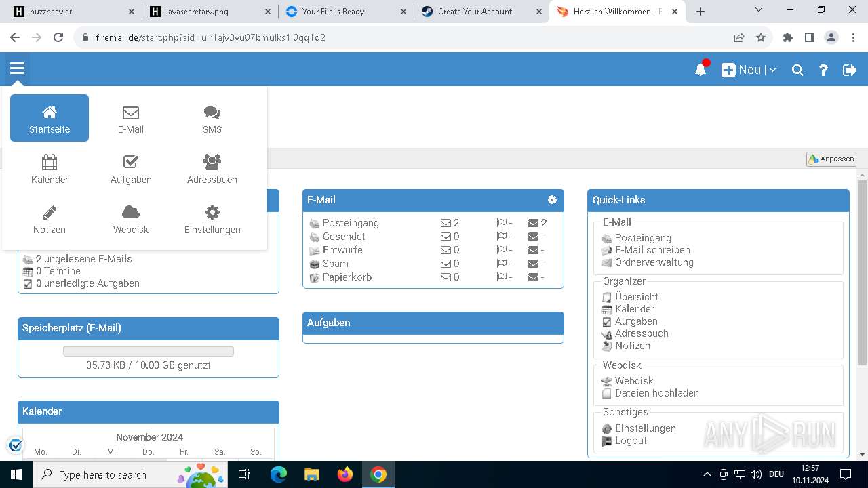
Task: Click E-Mail schreiben quick link
Action: tap(652, 250)
